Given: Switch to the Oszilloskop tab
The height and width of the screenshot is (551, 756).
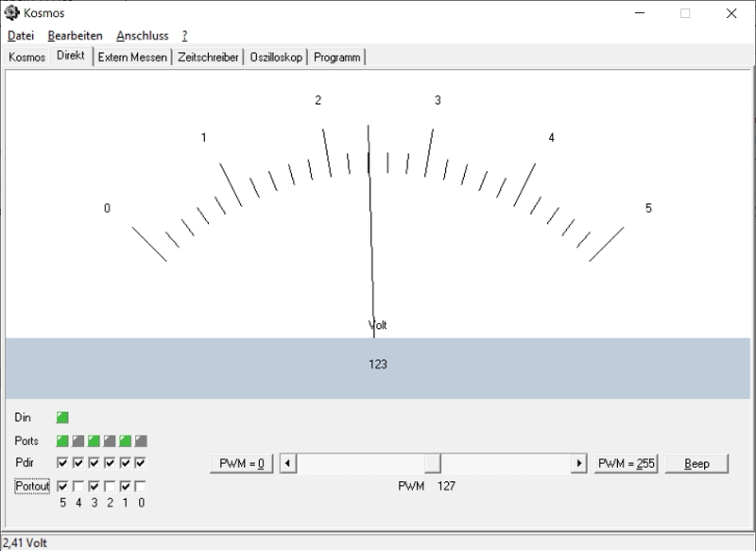Looking at the screenshot, I should click(276, 58).
